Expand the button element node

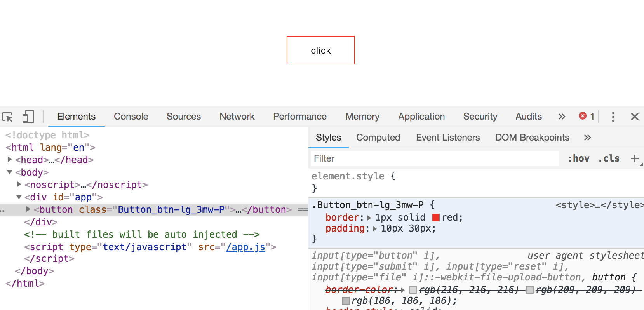click(28, 209)
